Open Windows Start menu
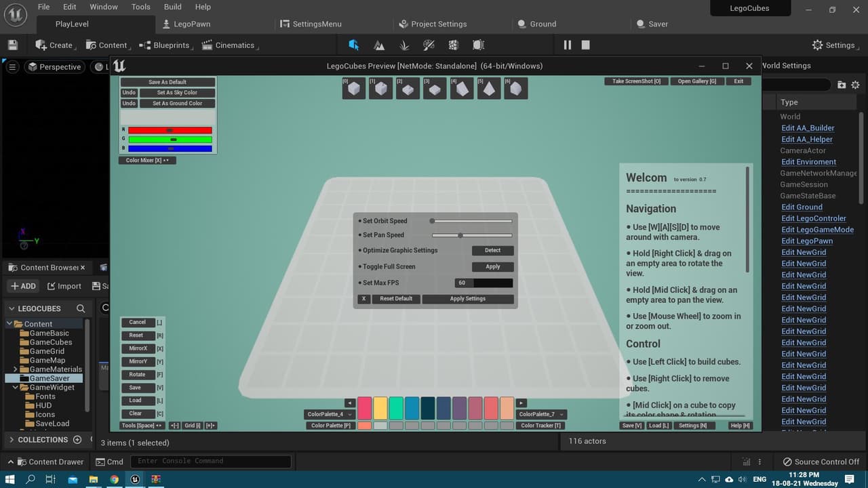 tap(10, 479)
